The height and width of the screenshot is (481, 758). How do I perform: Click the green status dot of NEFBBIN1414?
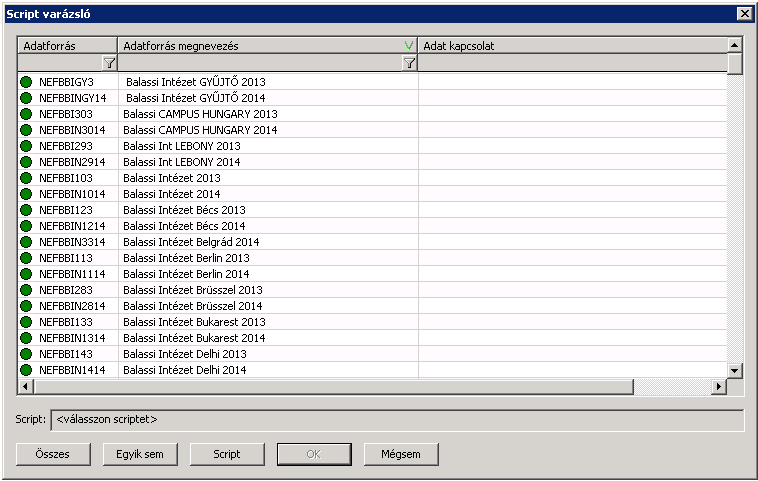(x=26, y=370)
